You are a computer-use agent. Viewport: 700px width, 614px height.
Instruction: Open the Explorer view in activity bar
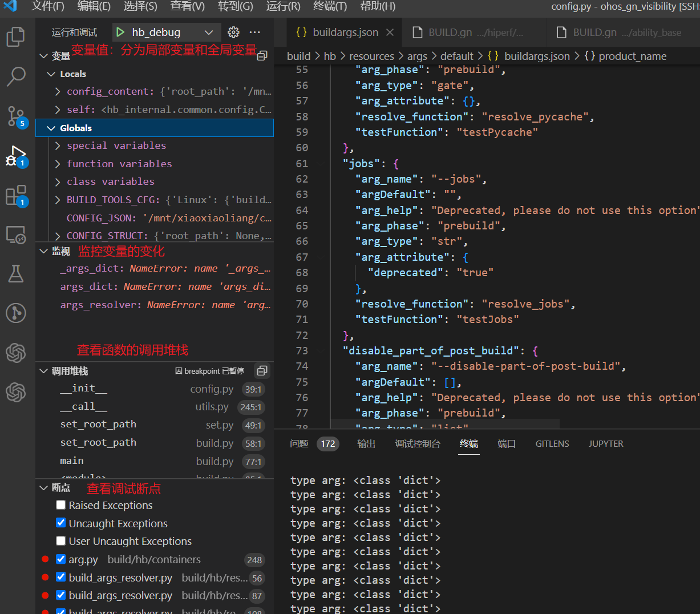[15, 37]
